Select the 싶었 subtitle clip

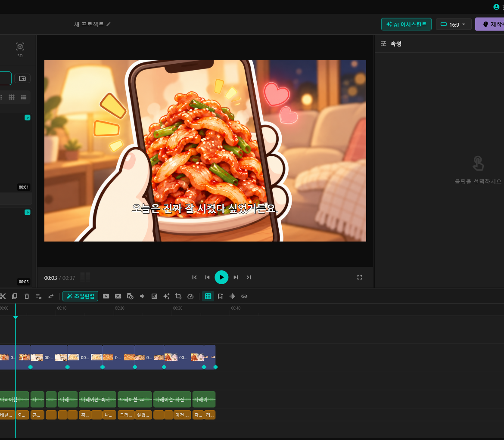coord(143,415)
